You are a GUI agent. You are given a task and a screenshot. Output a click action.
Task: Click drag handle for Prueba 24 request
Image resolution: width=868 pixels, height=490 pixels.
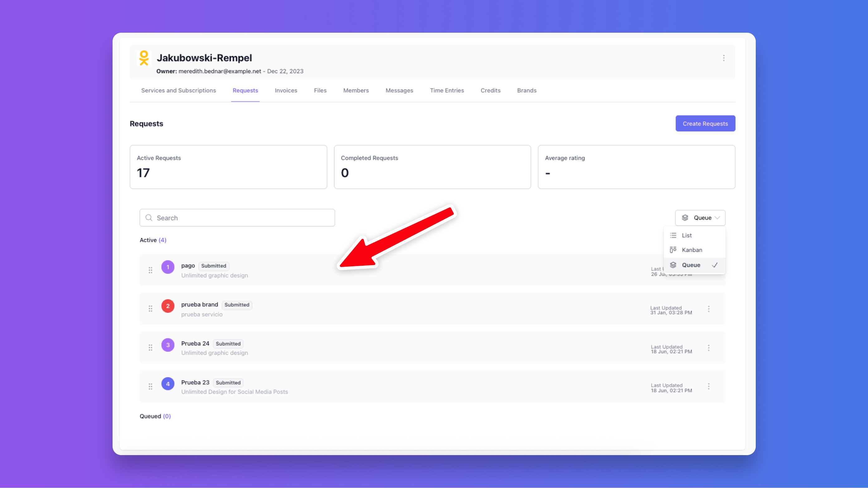(x=150, y=347)
